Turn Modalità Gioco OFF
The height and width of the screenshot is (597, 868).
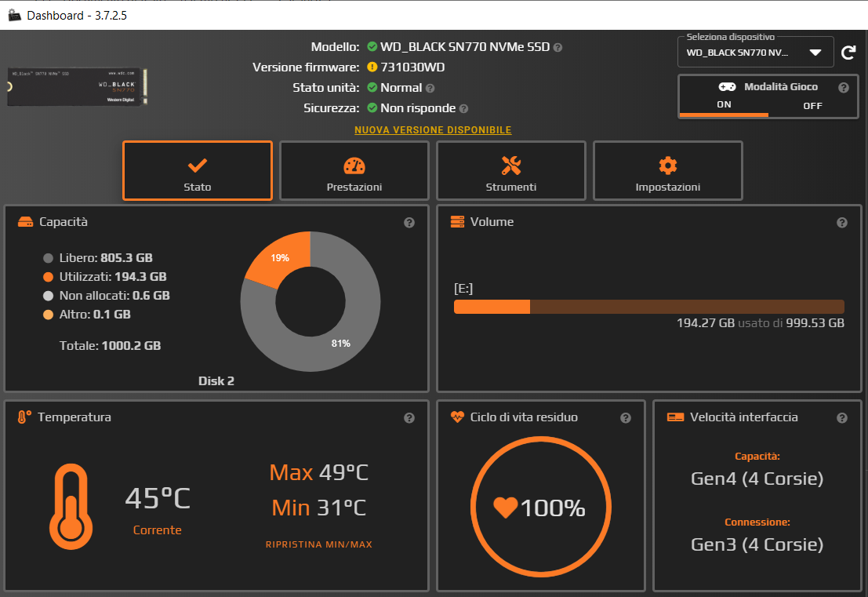pyautogui.click(x=812, y=106)
